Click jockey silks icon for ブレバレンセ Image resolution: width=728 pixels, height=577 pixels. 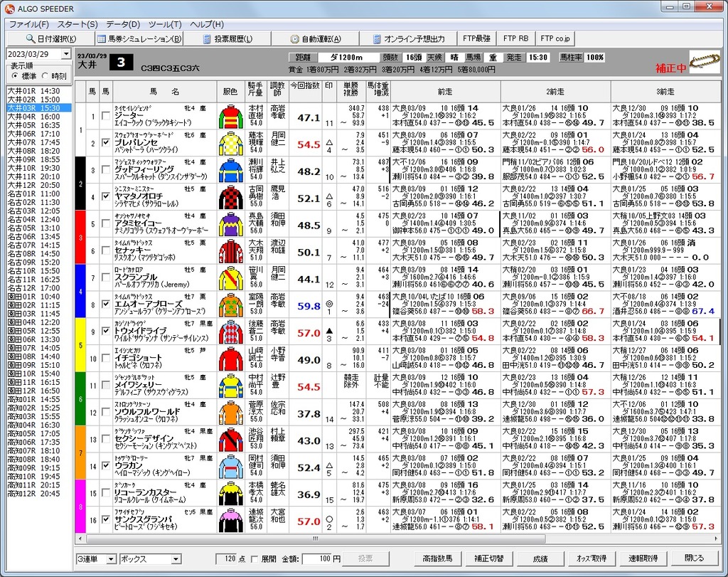[231, 144]
